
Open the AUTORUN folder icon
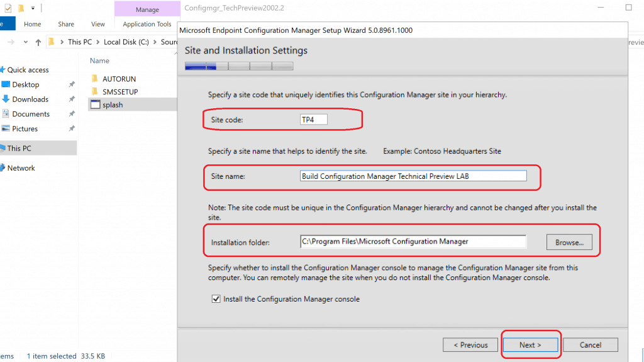[x=96, y=79]
